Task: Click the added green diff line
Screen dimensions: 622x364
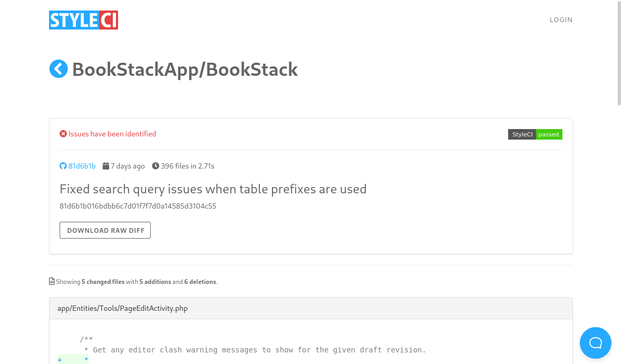Action: 73,359
